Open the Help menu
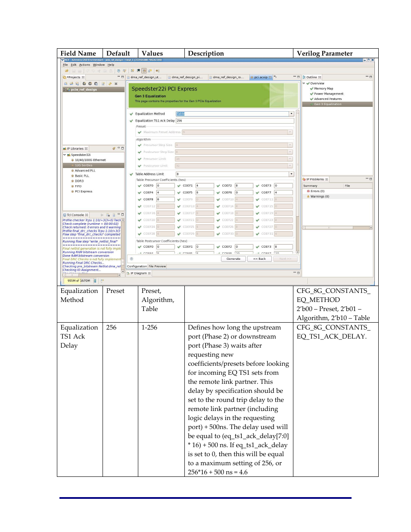The width and height of the screenshot is (411, 532). (x=111, y=65)
